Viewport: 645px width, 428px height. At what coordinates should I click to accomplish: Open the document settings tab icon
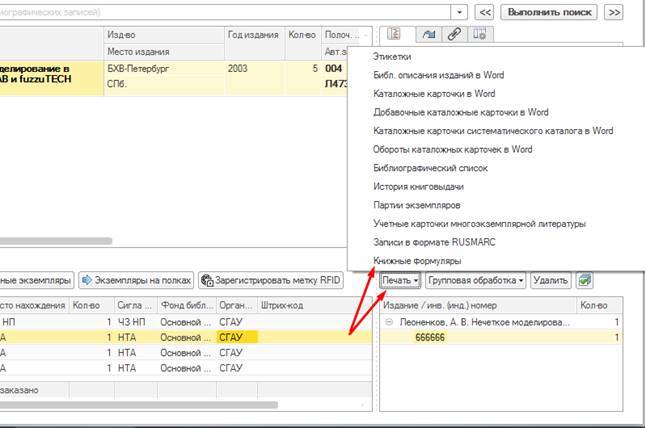coord(479,35)
